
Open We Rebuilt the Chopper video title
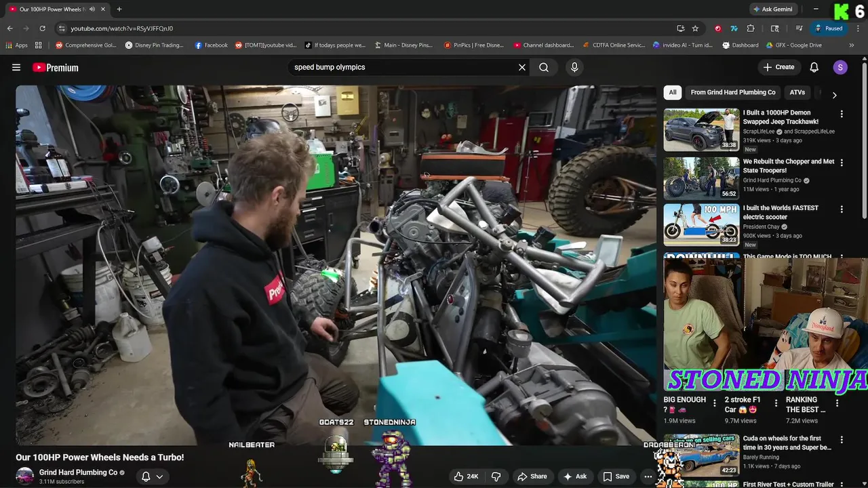pyautogui.click(x=789, y=166)
